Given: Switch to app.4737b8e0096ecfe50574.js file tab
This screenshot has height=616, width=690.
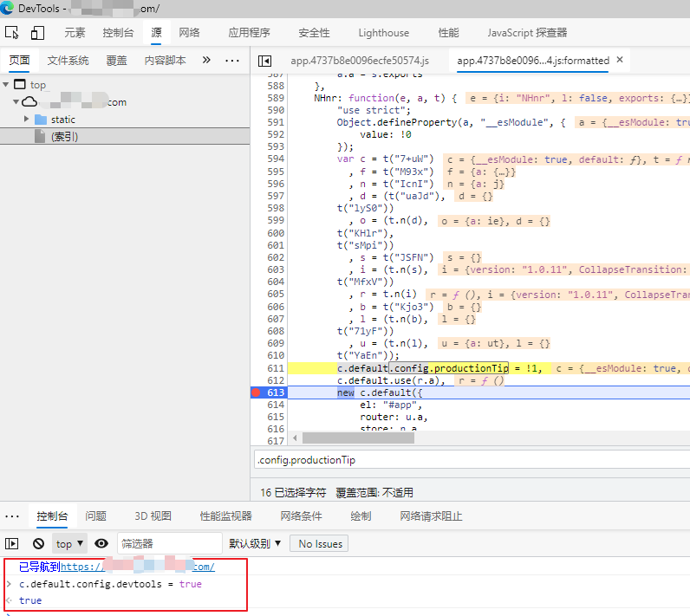Looking at the screenshot, I should [x=360, y=61].
